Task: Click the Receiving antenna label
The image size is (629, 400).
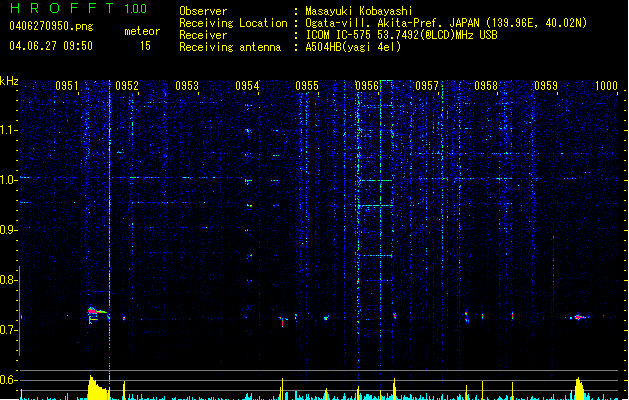Action: (230, 47)
